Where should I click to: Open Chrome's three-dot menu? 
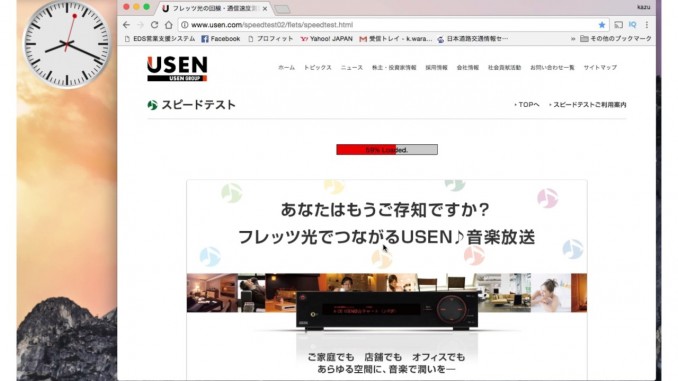(647, 25)
